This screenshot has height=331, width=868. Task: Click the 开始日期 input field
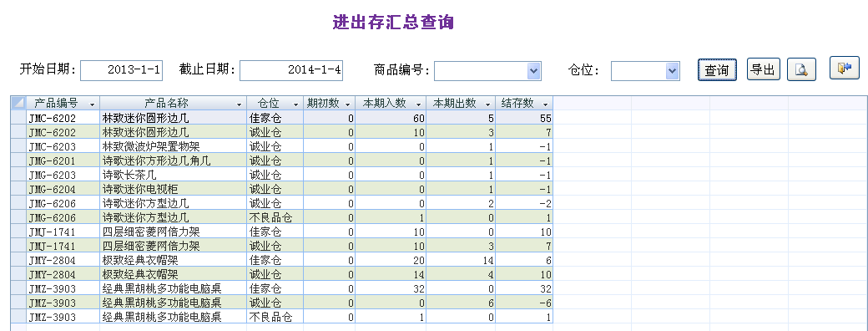[x=122, y=70]
